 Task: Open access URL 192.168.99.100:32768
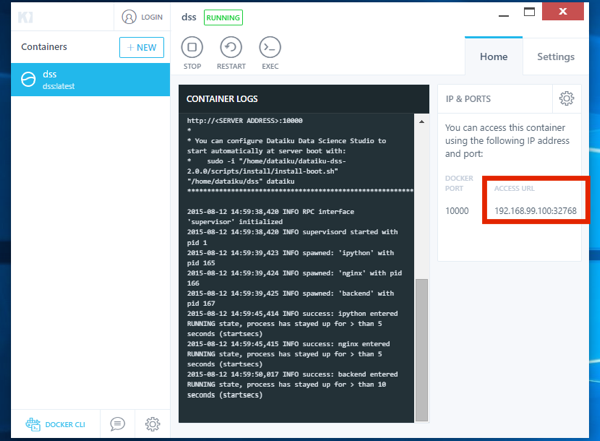coord(535,211)
